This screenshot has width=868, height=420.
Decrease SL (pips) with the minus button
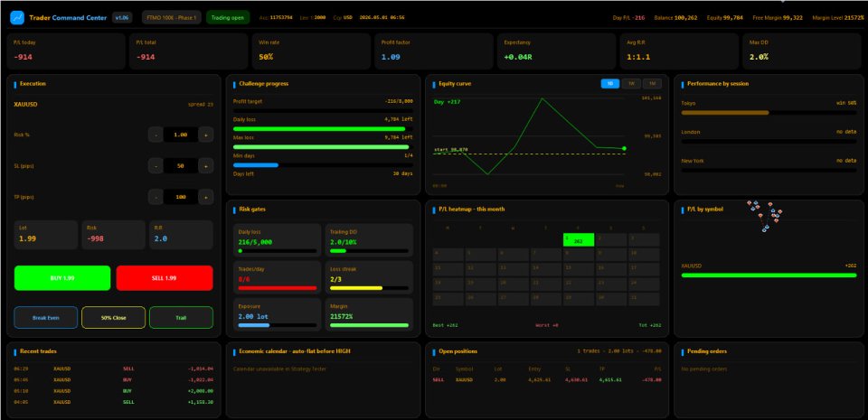(156, 166)
